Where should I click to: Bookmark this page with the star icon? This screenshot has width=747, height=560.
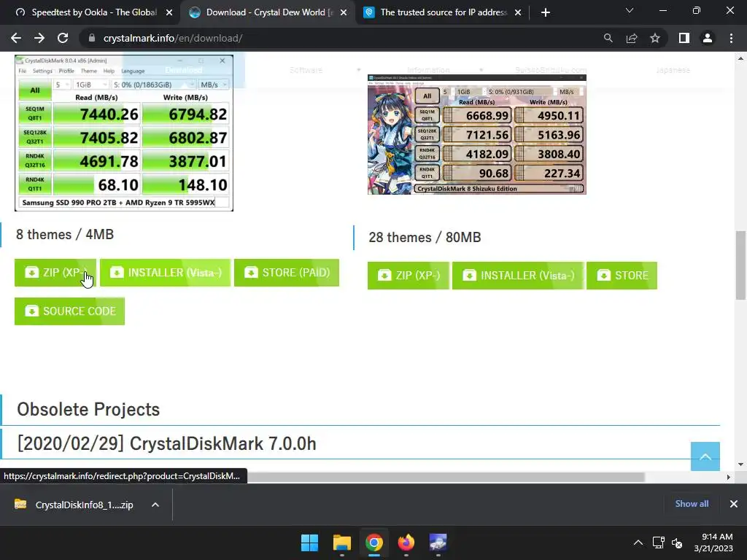pyautogui.click(x=655, y=38)
